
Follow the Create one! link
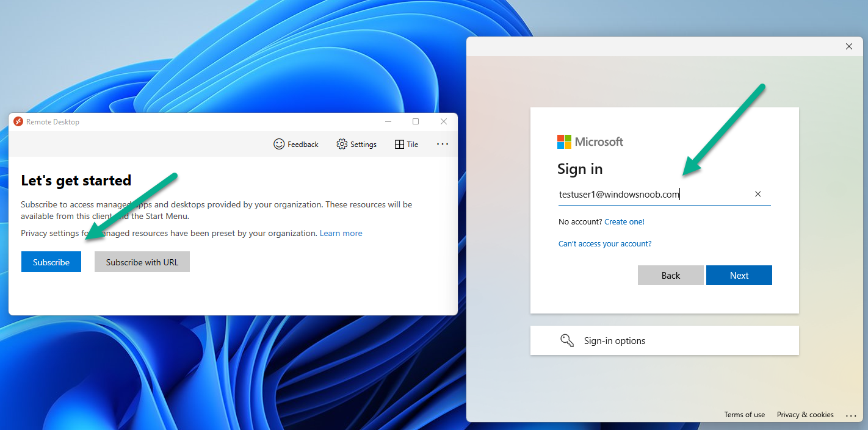[624, 221]
